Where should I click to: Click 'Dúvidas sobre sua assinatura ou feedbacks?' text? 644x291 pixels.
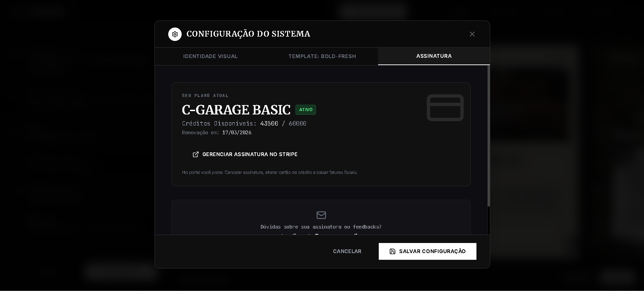click(321, 227)
